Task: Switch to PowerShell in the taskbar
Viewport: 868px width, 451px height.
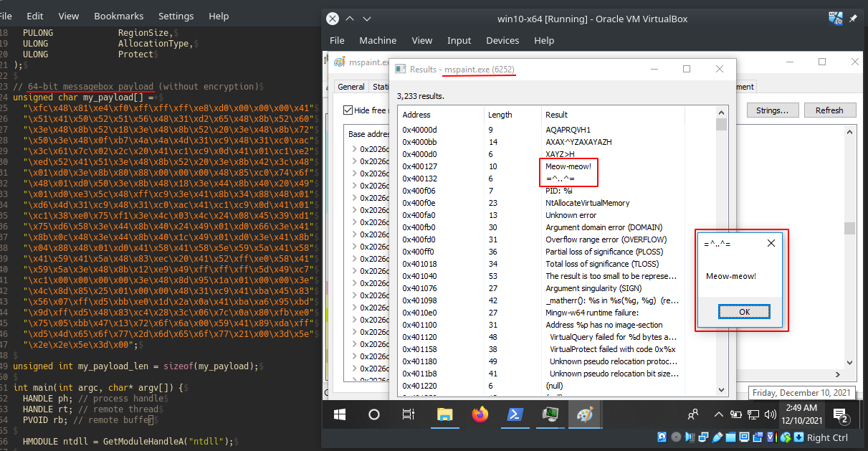Action: pyautogui.click(x=515, y=414)
